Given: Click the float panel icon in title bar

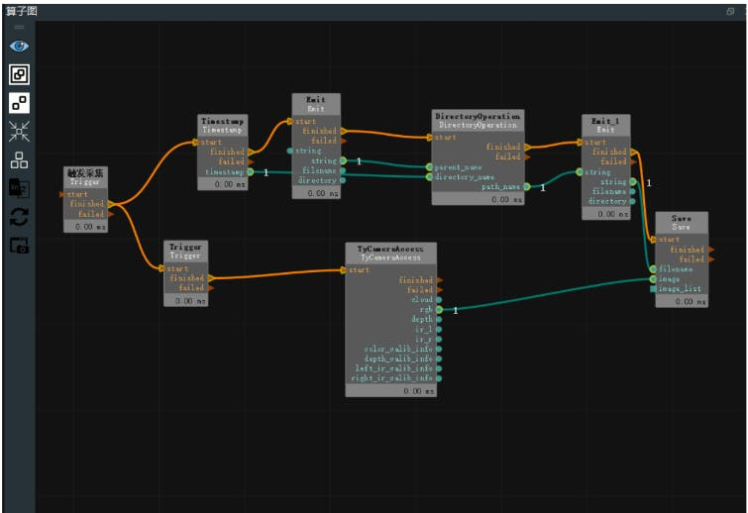Looking at the screenshot, I should (730, 11).
